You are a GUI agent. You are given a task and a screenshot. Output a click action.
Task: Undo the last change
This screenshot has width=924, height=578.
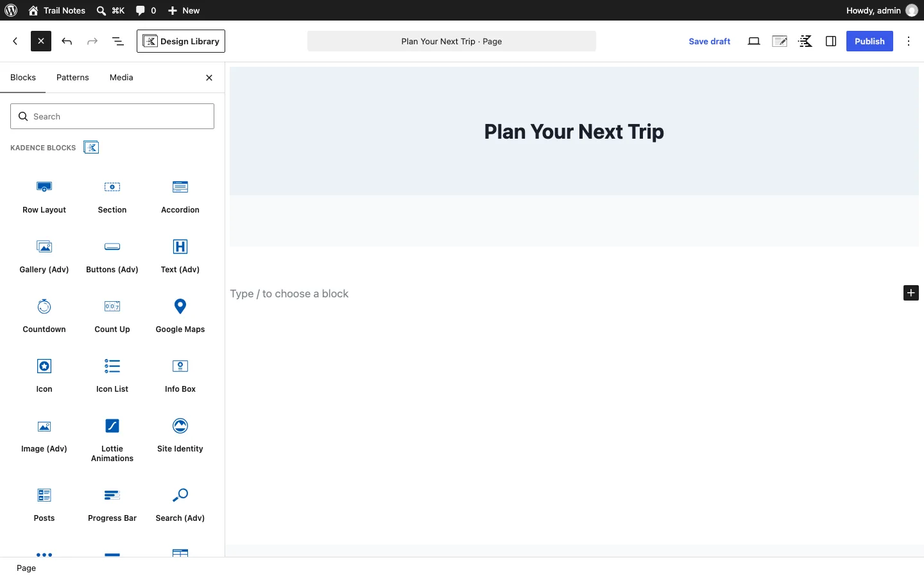pos(67,41)
